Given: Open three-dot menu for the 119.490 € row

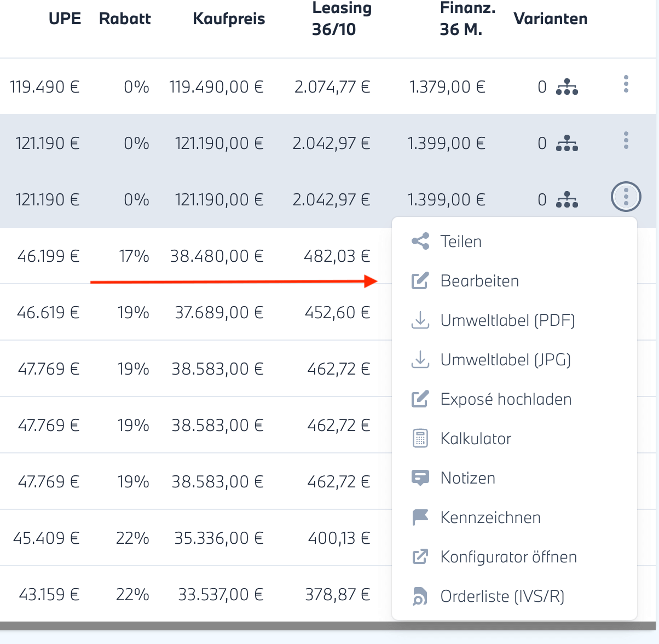Looking at the screenshot, I should click(626, 84).
